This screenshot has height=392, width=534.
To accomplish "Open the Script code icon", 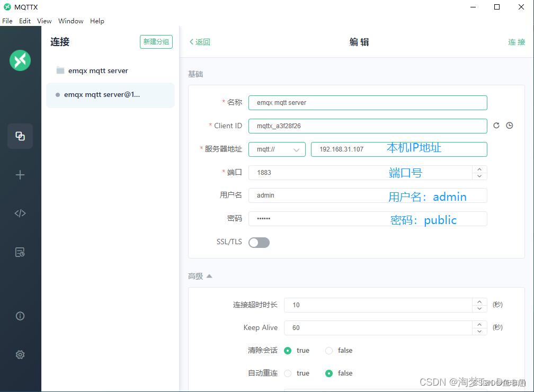I will click(x=20, y=213).
